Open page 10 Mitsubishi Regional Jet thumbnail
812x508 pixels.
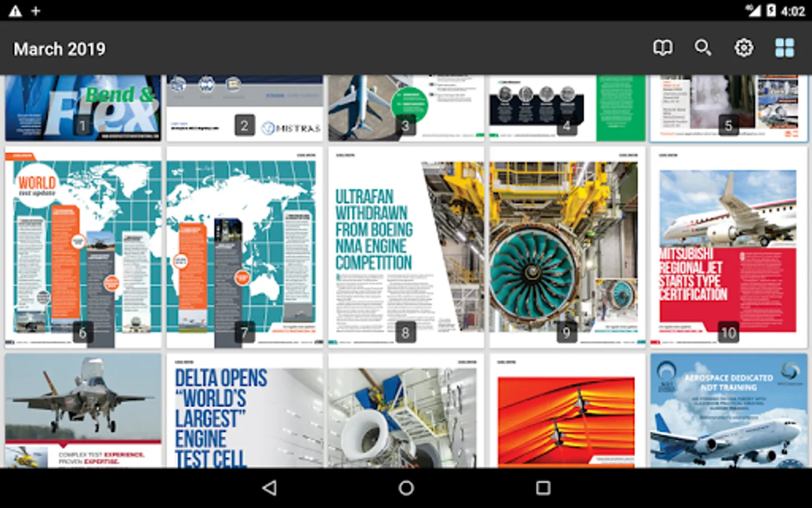point(729,247)
